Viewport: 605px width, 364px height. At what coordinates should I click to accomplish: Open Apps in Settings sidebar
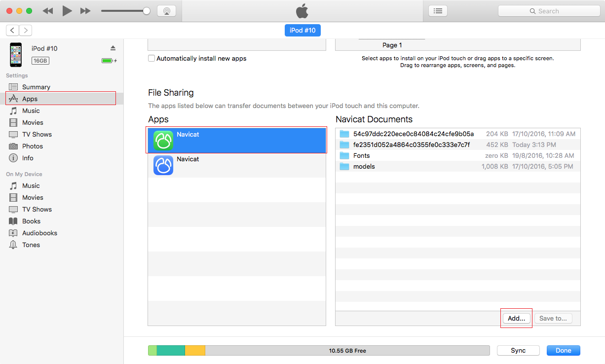coord(62,99)
